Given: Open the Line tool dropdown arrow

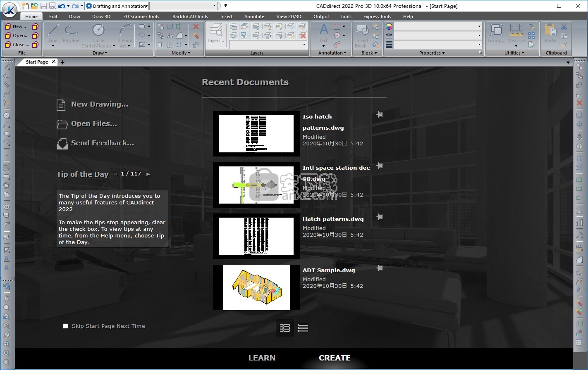Looking at the screenshot, I should pos(53,46).
